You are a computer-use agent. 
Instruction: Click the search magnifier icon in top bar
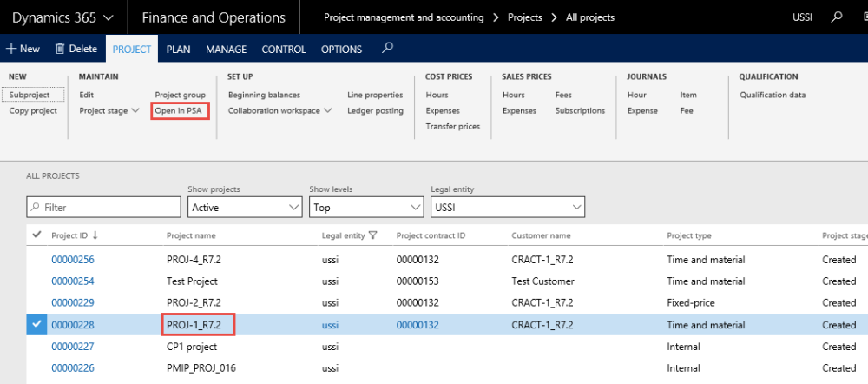click(836, 17)
